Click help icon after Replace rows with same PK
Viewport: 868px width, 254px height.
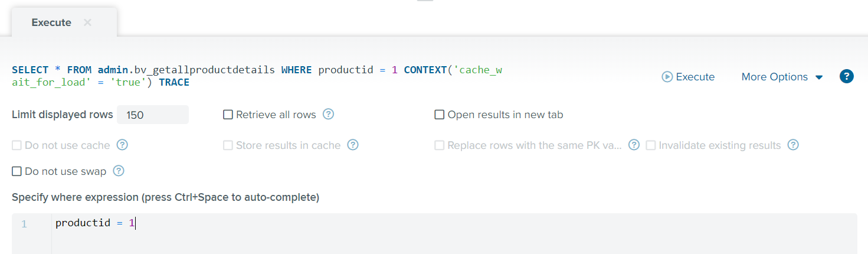(634, 145)
